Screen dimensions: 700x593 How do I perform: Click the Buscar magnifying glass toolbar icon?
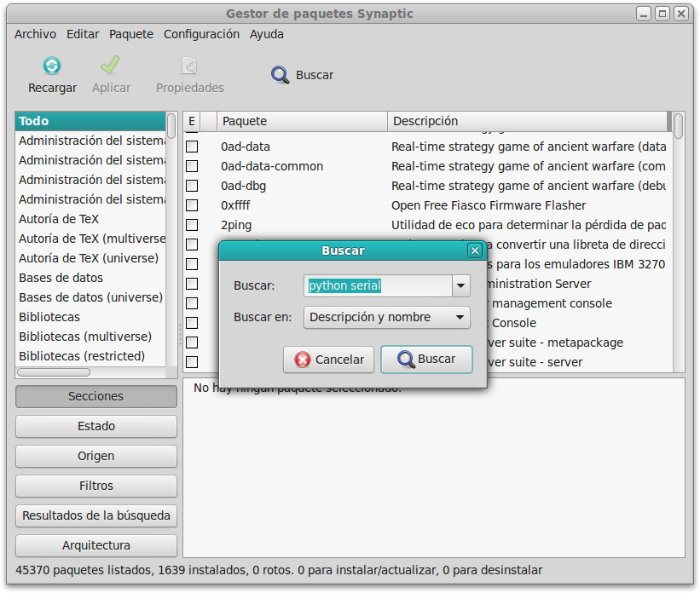click(280, 75)
